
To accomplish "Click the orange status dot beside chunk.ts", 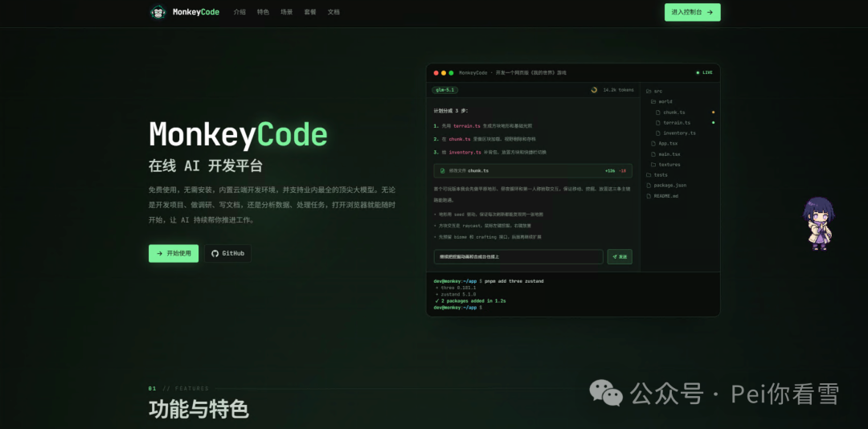I will [713, 112].
